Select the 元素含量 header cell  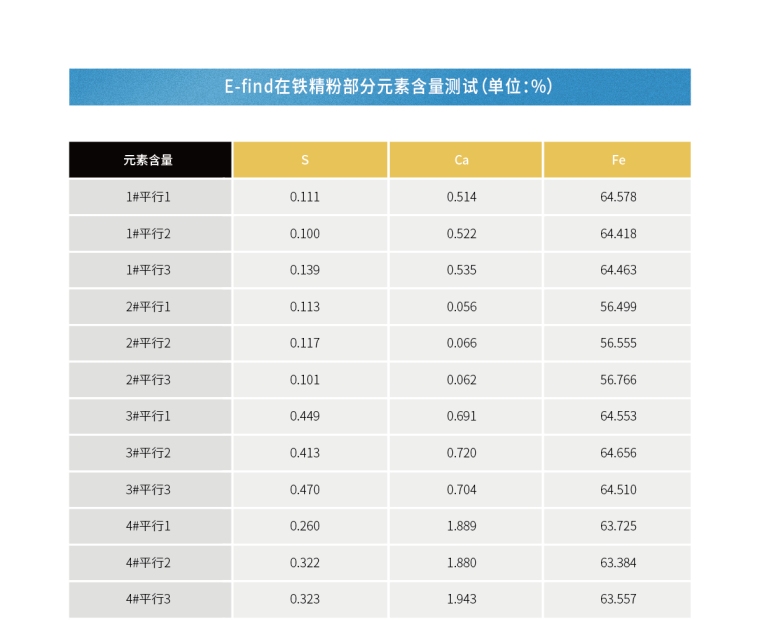(x=149, y=160)
